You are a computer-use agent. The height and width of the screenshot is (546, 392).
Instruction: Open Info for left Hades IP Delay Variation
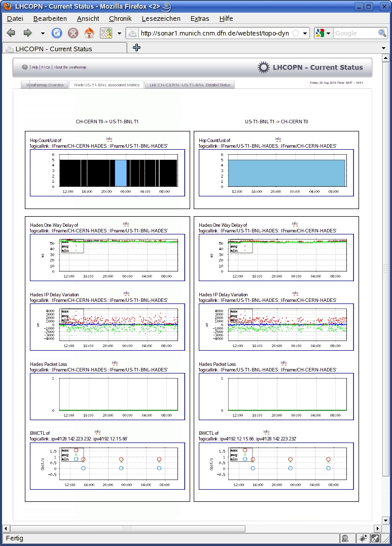(126, 293)
